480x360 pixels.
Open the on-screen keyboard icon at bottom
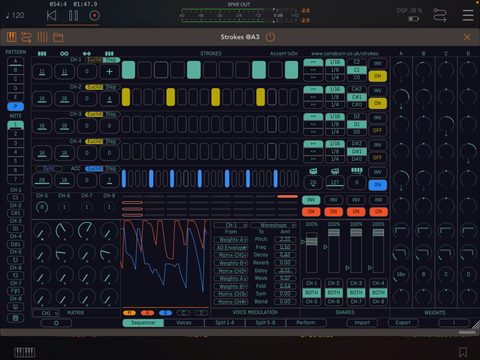(x=25, y=352)
